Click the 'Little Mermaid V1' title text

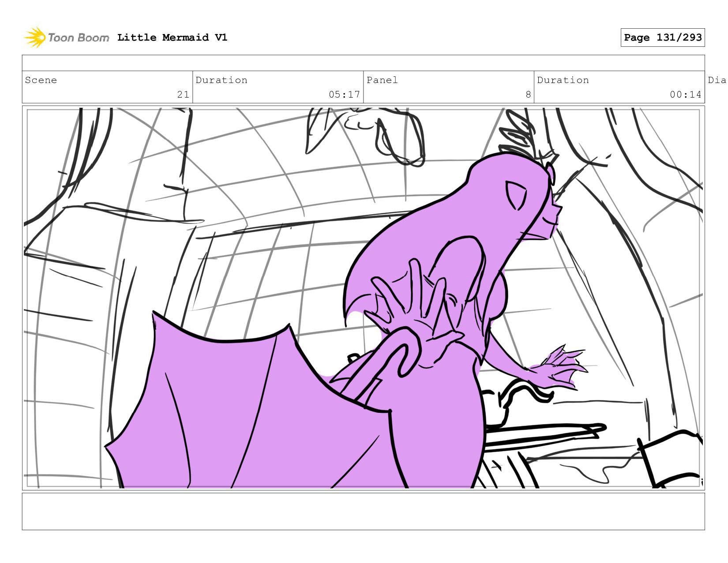point(172,38)
